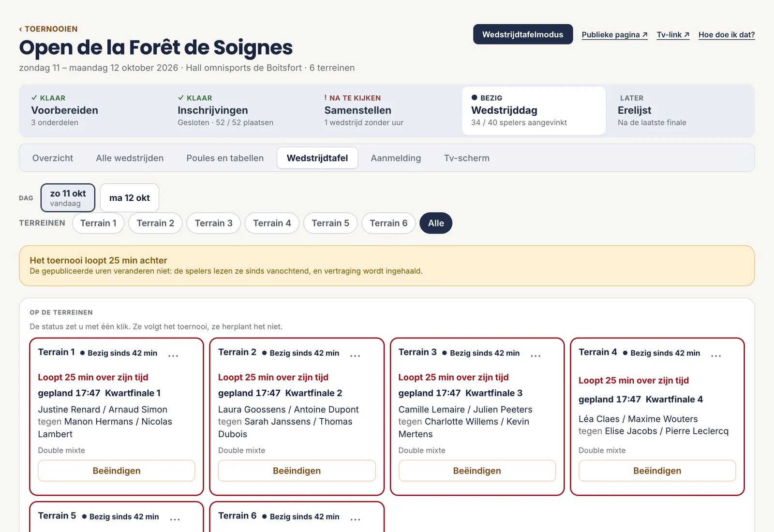Filter on Terrain 5 chip

[x=330, y=223]
